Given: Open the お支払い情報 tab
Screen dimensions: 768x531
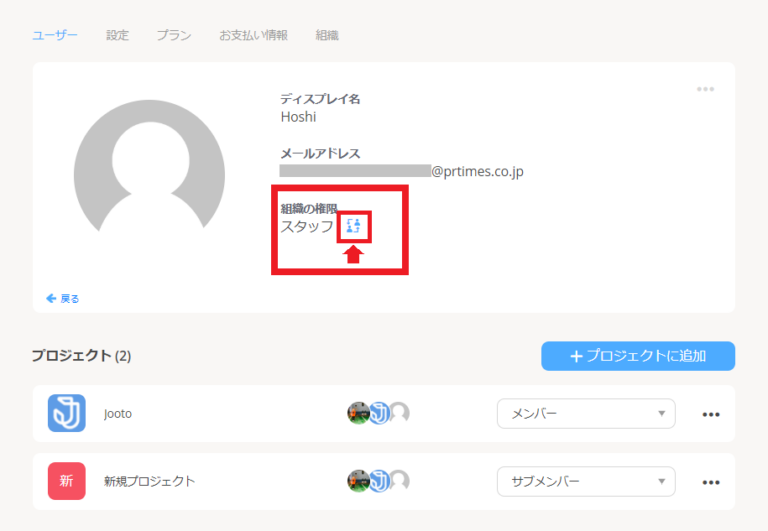Looking at the screenshot, I should (x=254, y=35).
